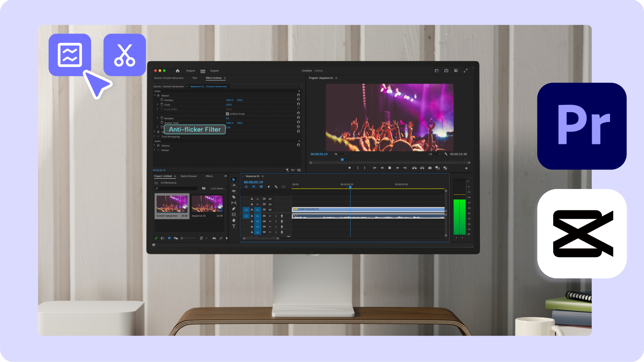This screenshot has height=362, width=644.
Task: Click the Lift button in Program Monitor
Action: tap(415, 168)
